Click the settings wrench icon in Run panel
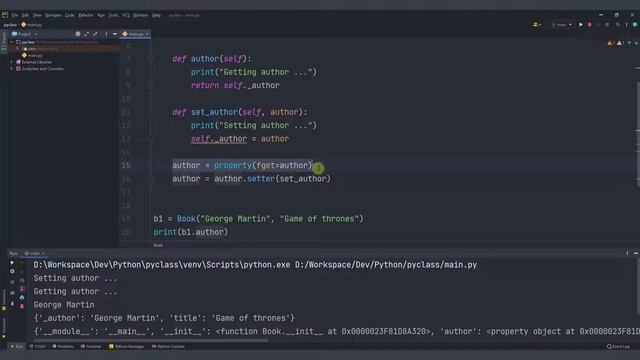The image size is (640, 360). coord(12,271)
